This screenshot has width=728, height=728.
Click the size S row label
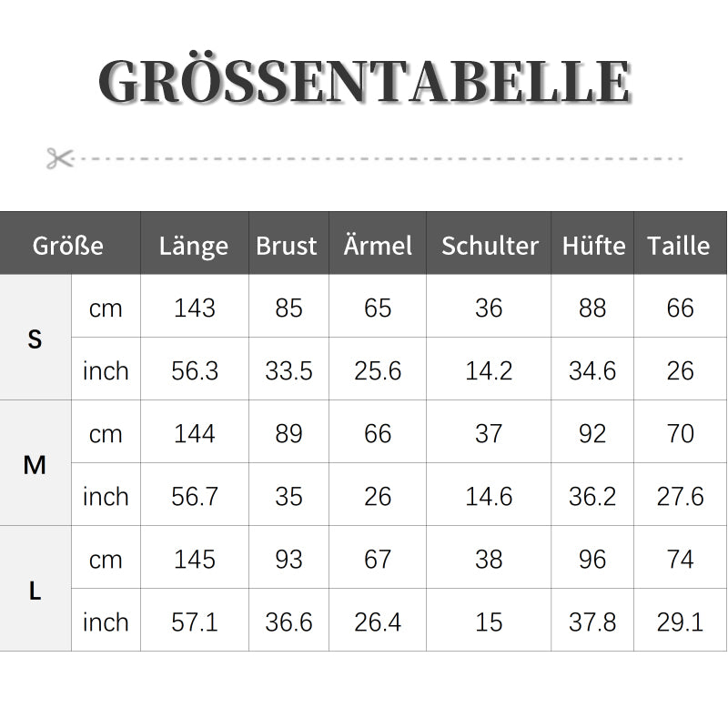coord(35,339)
